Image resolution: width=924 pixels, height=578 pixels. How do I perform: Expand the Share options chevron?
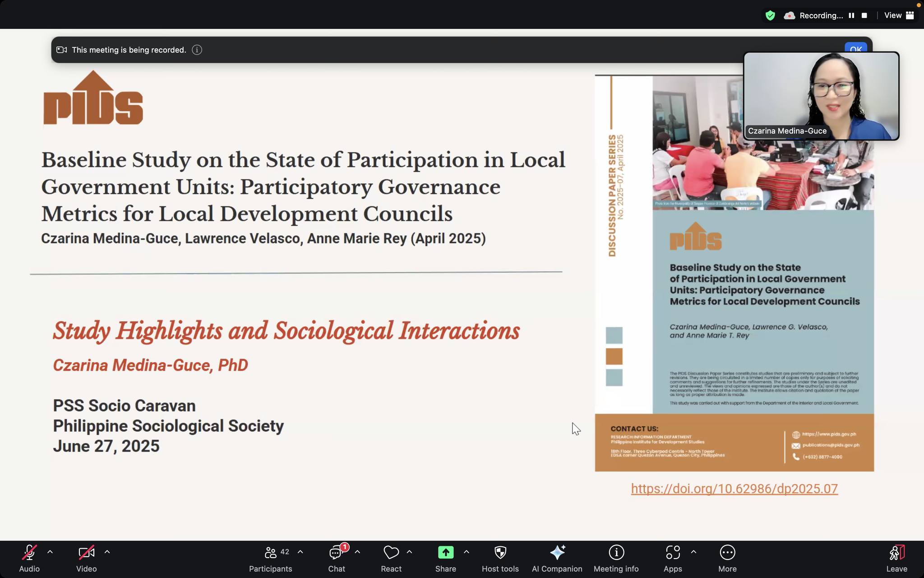tap(467, 552)
